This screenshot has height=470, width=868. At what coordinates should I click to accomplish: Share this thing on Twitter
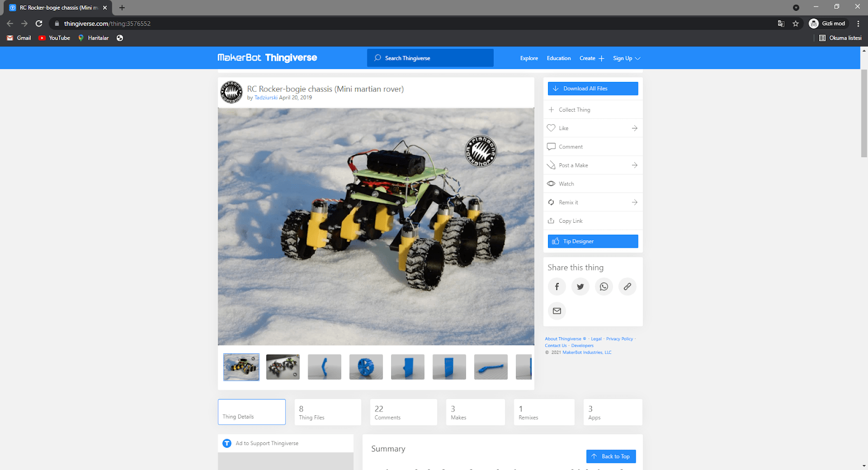click(x=580, y=287)
